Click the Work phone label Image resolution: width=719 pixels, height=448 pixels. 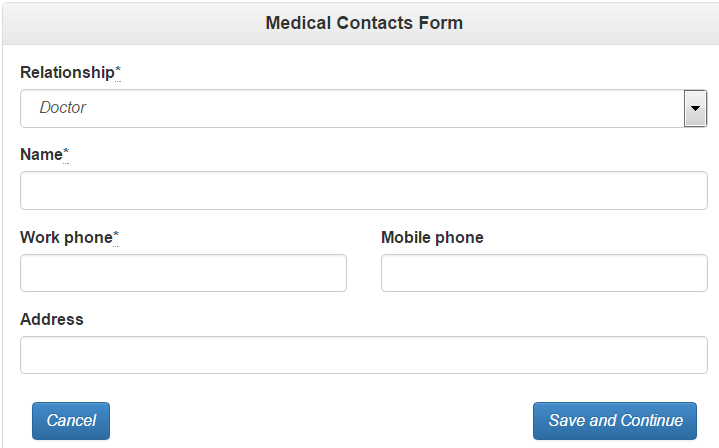pyautogui.click(x=65, y=238)
